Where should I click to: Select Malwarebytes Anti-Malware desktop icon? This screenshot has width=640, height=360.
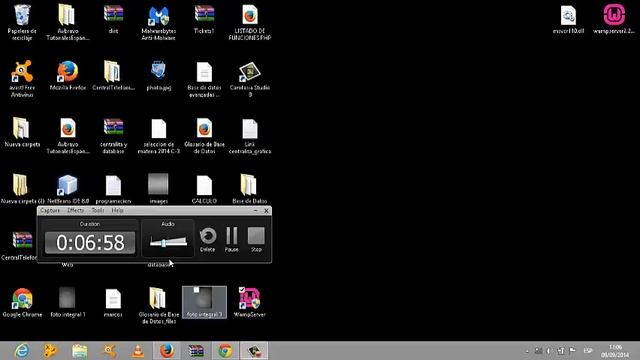pyautogui.click(x=158, y=22)
